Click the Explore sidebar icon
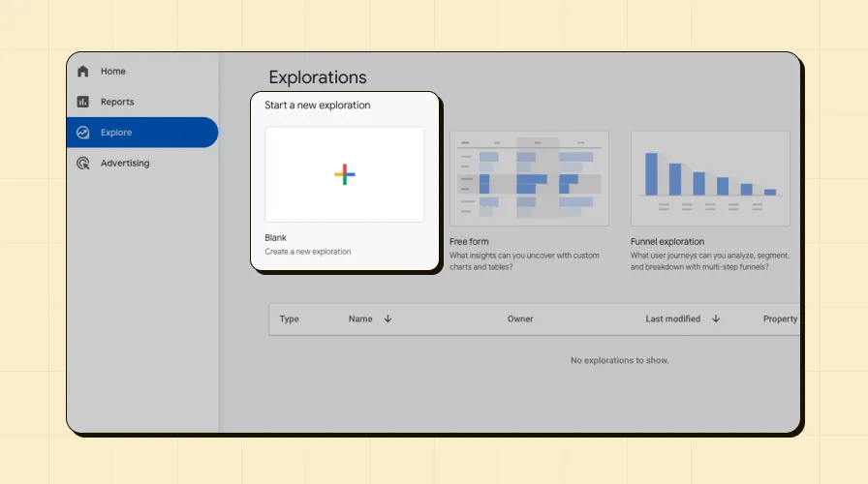The height and width of the screenshot is (484, 868). (x=83, y=133)
